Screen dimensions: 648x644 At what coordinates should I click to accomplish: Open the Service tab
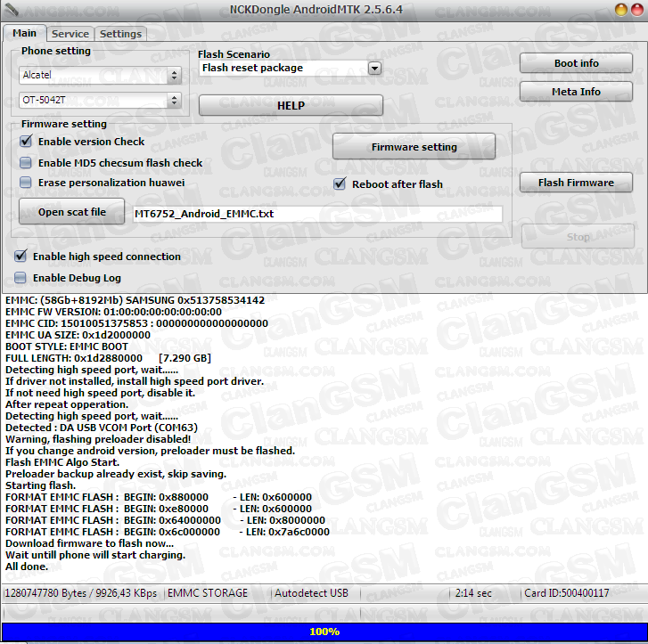coord(70,34)
